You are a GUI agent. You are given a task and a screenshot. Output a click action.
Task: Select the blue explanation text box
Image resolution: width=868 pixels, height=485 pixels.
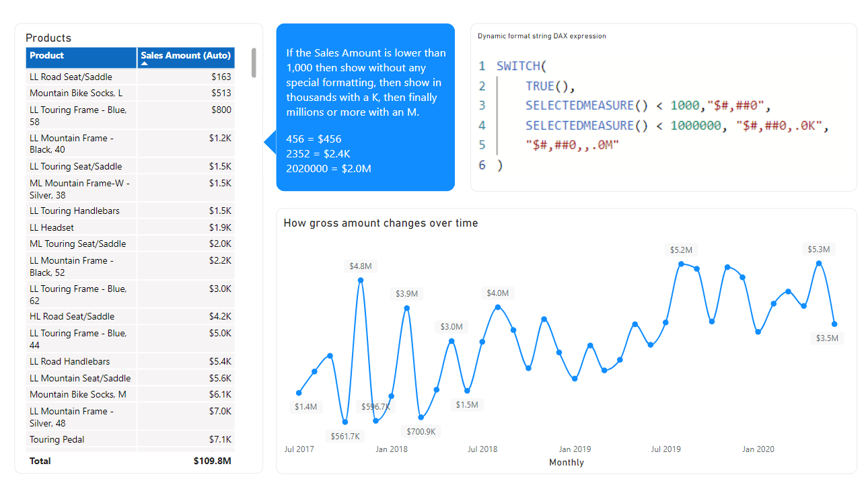coord(365,108)
